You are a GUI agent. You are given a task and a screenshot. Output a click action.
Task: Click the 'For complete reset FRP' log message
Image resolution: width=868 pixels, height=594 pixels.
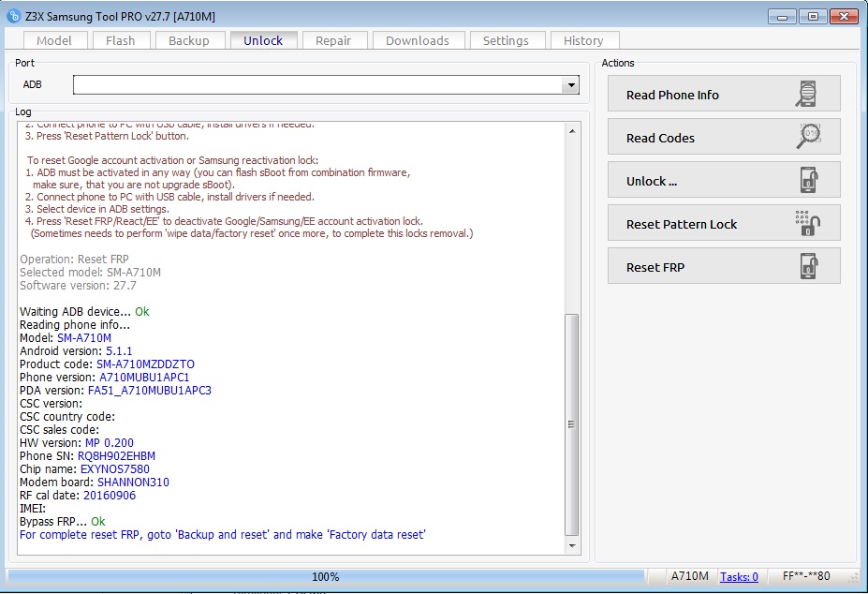click(x=223, y=535)
